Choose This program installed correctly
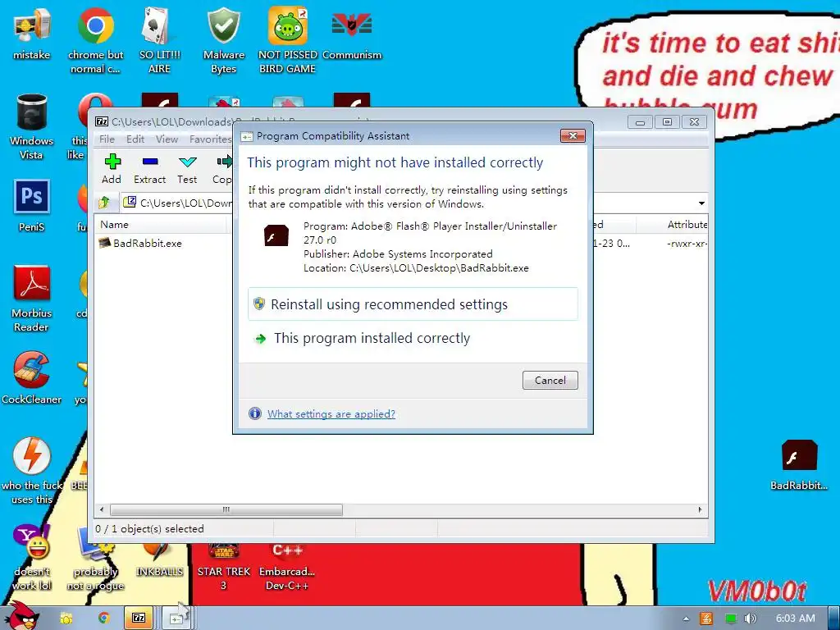The width and height of the screenshot is (840, 630). click(x=413, y=338)
